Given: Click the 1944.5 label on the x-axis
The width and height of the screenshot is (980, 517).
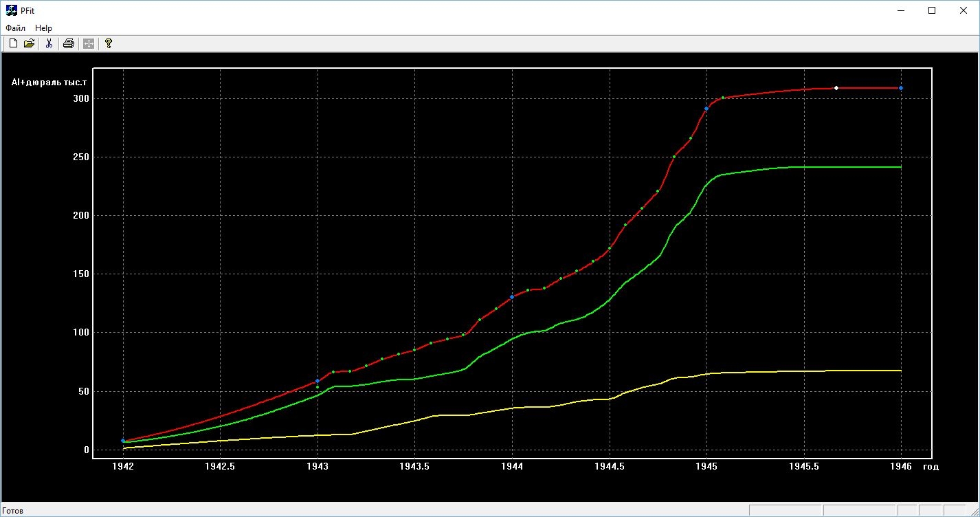Looking at the screenshot, I should click(x=609, y=466).
